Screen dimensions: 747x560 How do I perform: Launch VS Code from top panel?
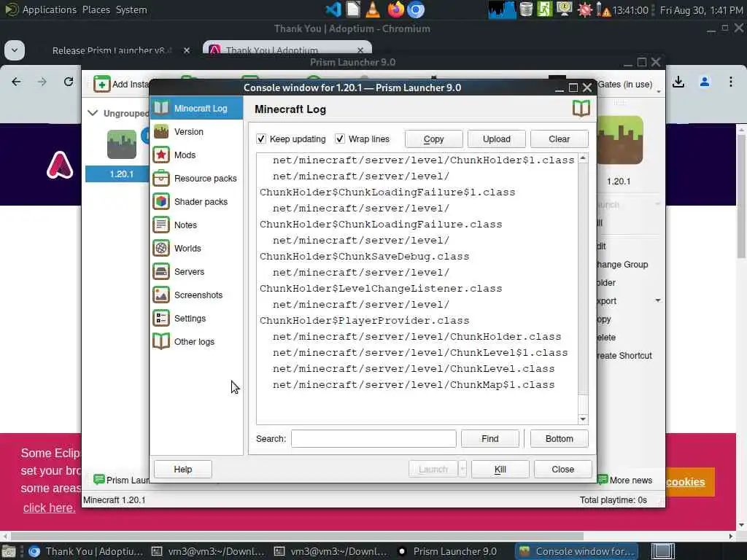[333, 9]
